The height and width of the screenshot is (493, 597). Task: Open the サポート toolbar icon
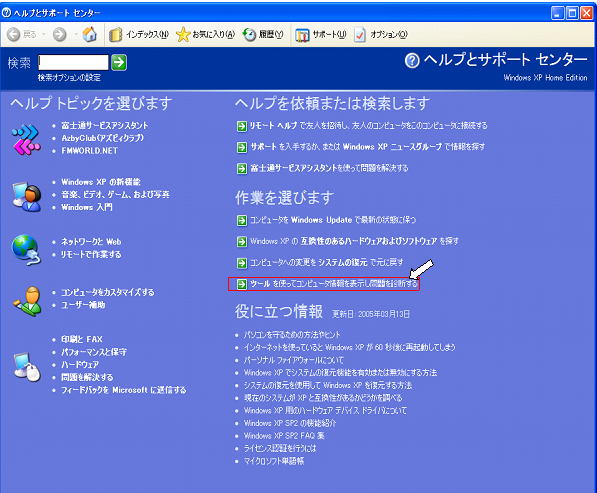[302, 35]
